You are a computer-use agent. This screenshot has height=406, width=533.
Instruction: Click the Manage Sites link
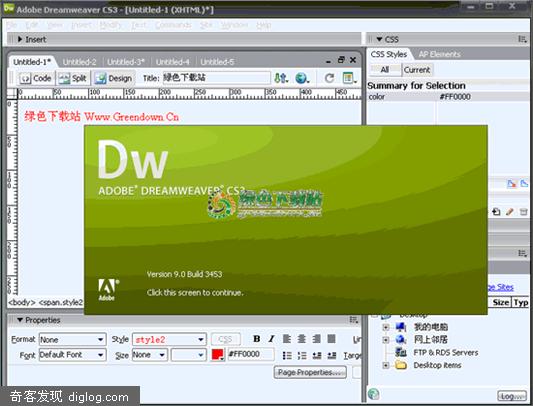point(501,287)
